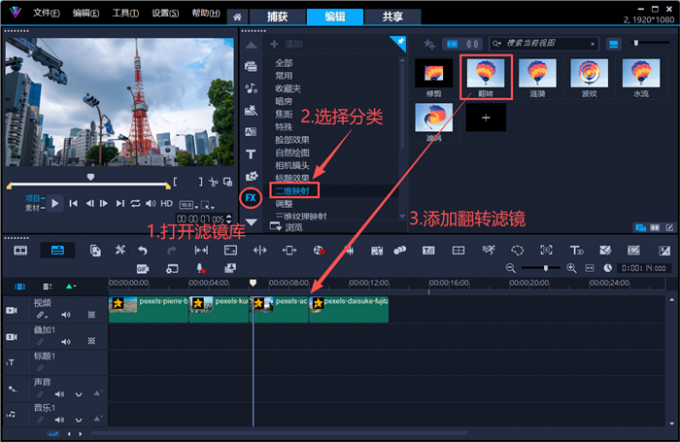Viewport: 680px width, 442px height.
Task: Select the 二维映射 category
Action: (294, 191)
